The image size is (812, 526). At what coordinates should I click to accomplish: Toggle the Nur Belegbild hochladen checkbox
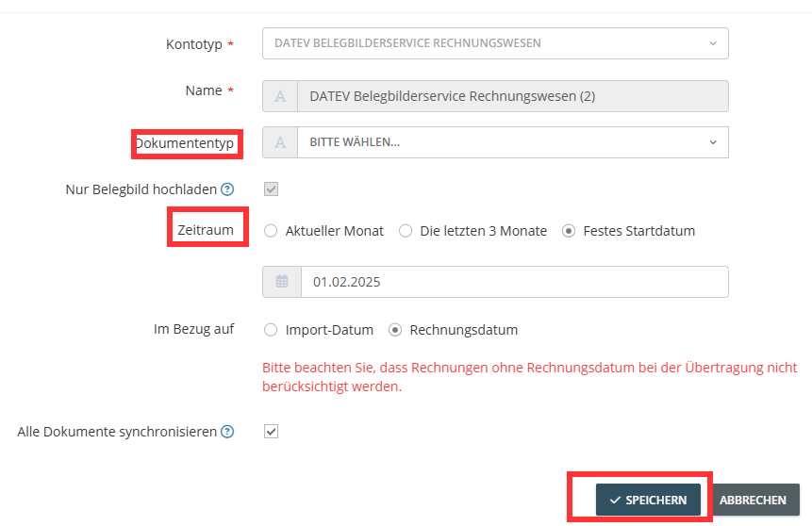pyautogui.click(x=271, y=189)
